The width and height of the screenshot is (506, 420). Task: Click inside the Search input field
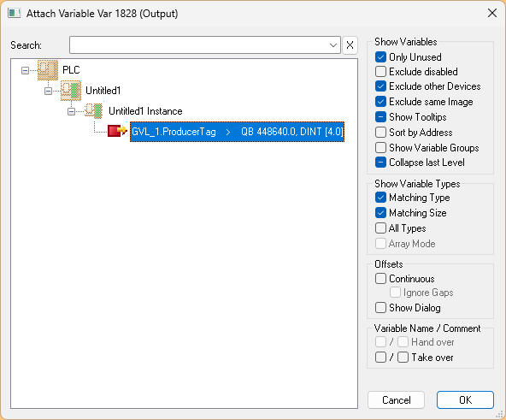click(198, 44)
